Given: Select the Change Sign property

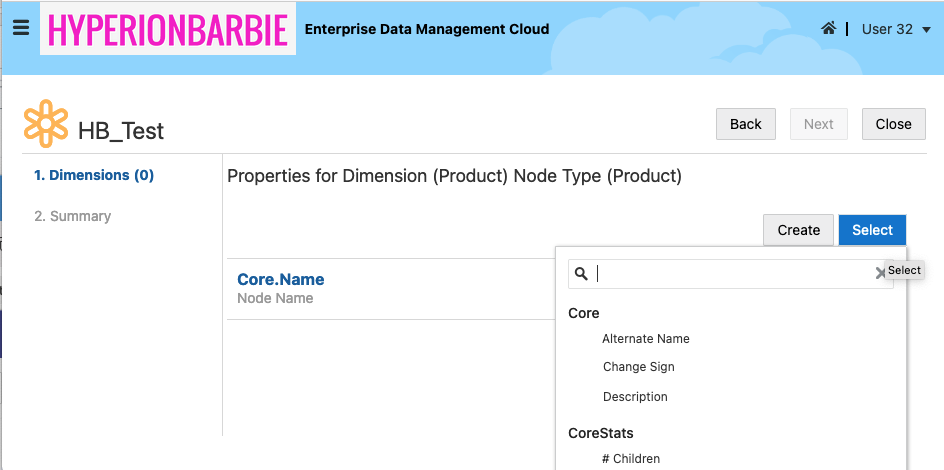Looking at the screenshot, I should [x=638, y=367].
